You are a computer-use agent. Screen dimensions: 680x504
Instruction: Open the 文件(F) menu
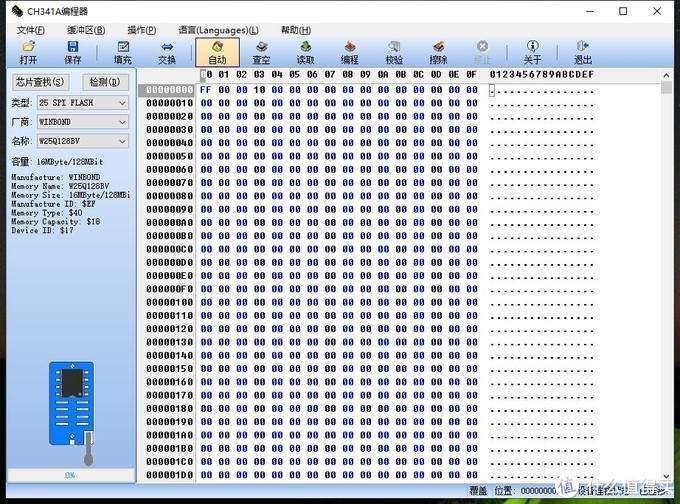pyautogui.click(x=31, y=30)
